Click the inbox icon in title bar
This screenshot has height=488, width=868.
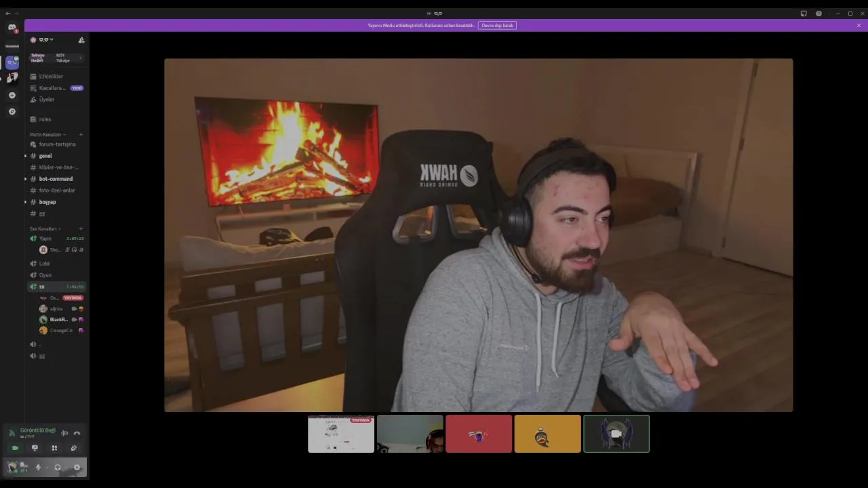(804, 14)
